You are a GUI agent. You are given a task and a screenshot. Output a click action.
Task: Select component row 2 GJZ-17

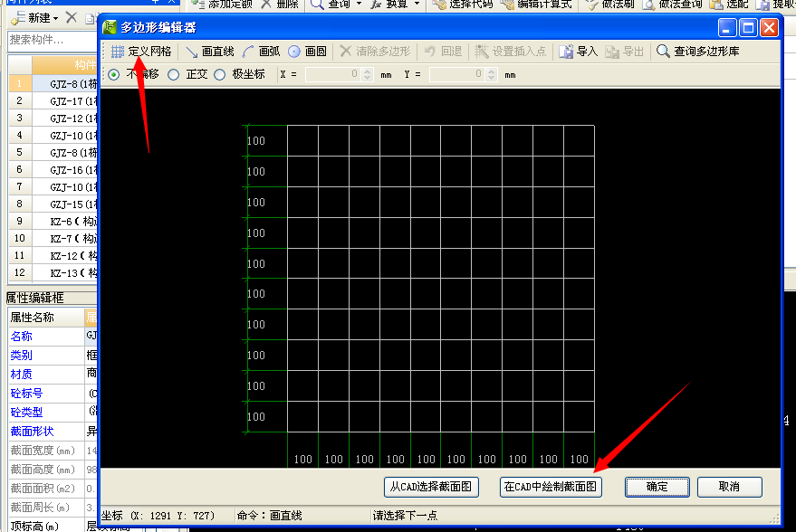click(x=53, y=101)
